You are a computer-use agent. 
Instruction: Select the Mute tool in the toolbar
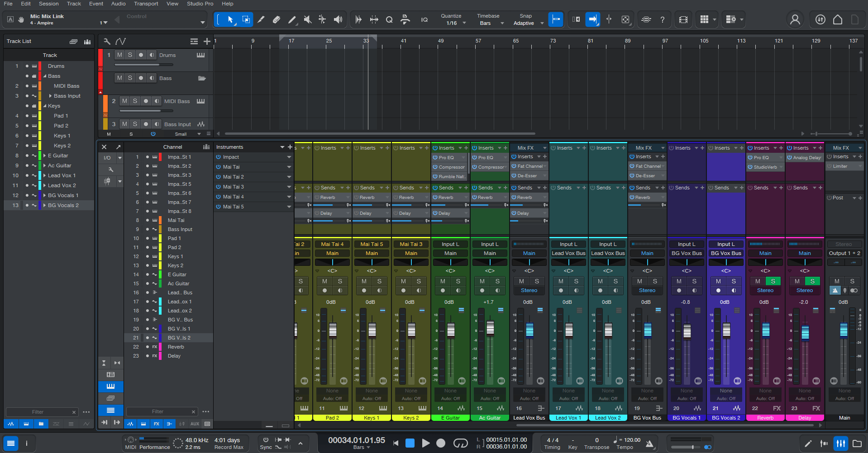pyautogui.click(x=307, y=19)
